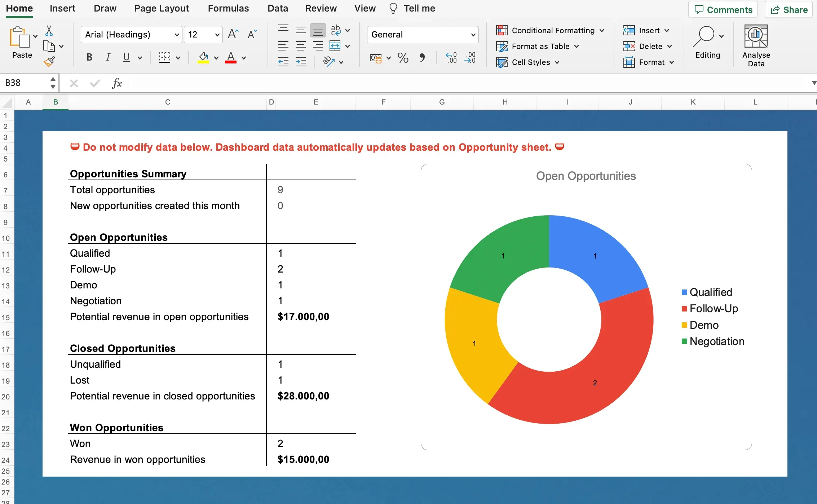The width and height of the screenshot is (817, 504).
Task: Click the Format as Table icon
Action: point(502,46)
